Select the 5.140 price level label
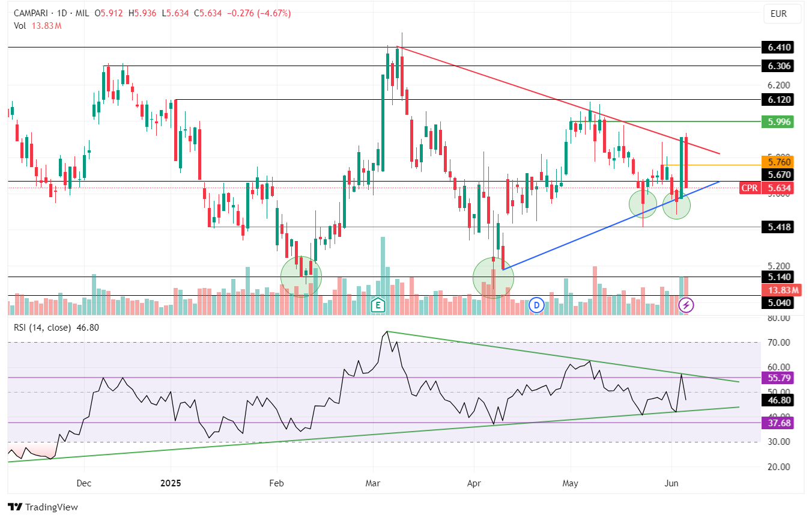 pyautogui.click(x=777, y=277)
